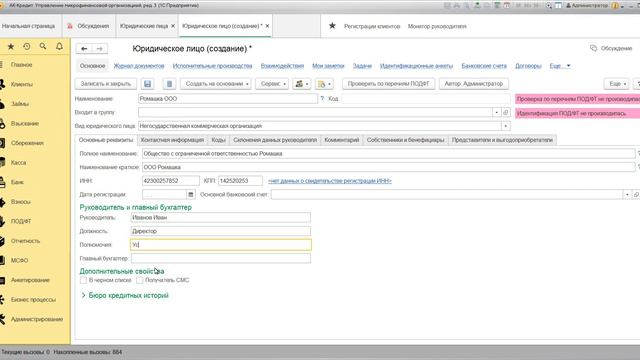Screen dimensions: 640x360
Task: Open calendar picker for Дата регистрации
Action: 191,195
